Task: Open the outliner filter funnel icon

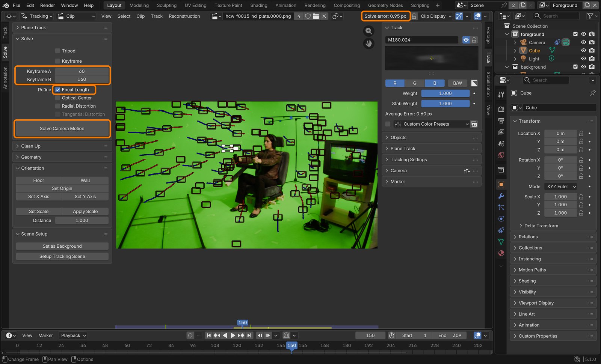Action: coord(590,16)
